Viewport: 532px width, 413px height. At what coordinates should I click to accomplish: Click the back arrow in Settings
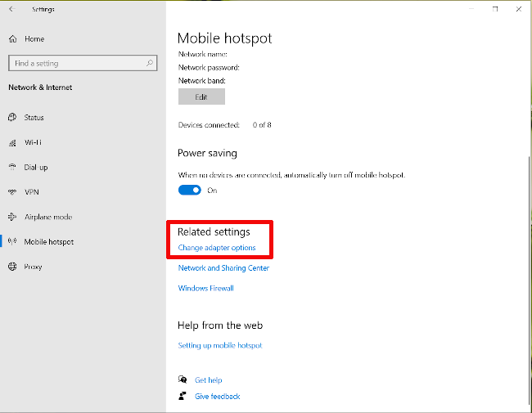tap(12, 9)
